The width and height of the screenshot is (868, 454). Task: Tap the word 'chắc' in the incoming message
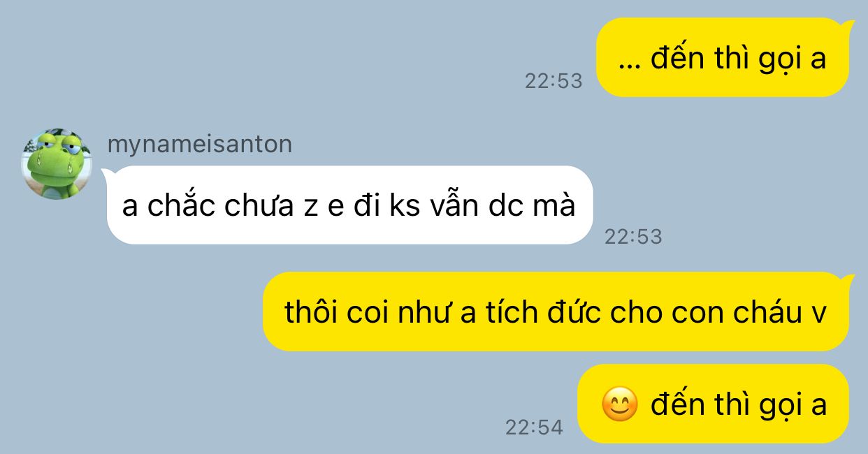tap(182, 205)
